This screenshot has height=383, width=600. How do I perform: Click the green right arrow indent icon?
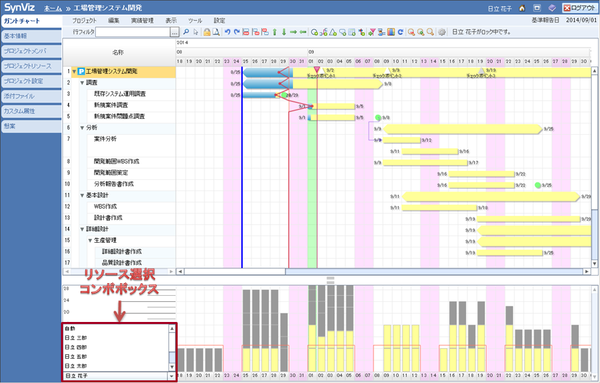click(x=293, y=32)
